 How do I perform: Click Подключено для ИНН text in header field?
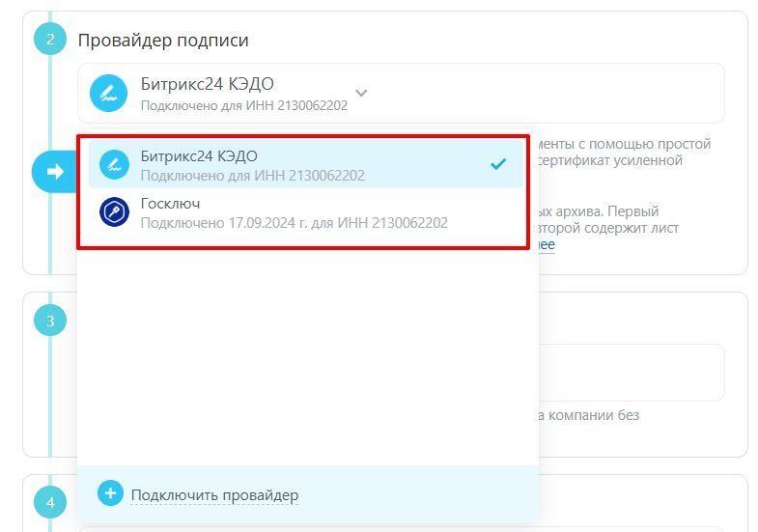(x=244, y=105)
